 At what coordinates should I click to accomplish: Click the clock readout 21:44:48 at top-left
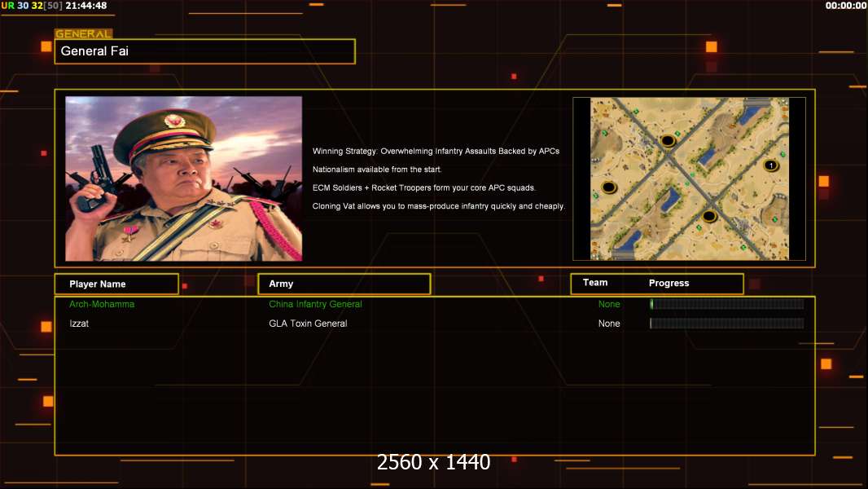click(x=86, y=6)
